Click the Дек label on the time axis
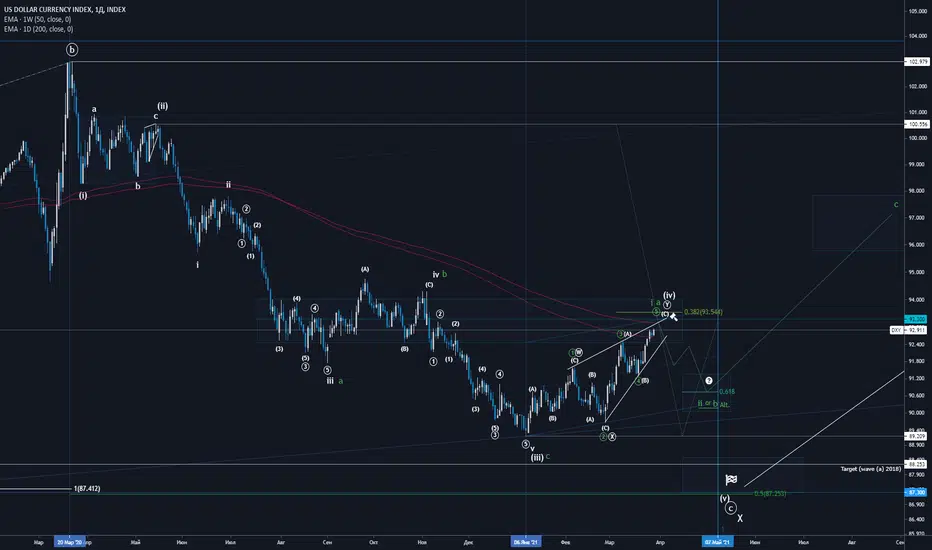Screen dimensions: 932x550 [468, 542]
